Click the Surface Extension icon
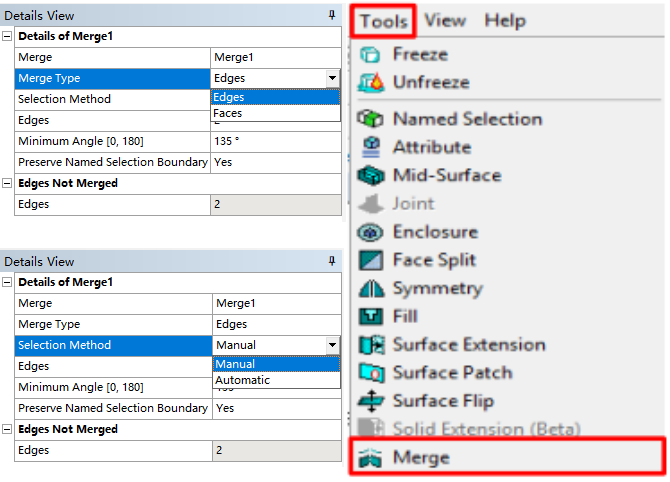The height and width of the screenshot is (482, 670). [x=371, y=345]
